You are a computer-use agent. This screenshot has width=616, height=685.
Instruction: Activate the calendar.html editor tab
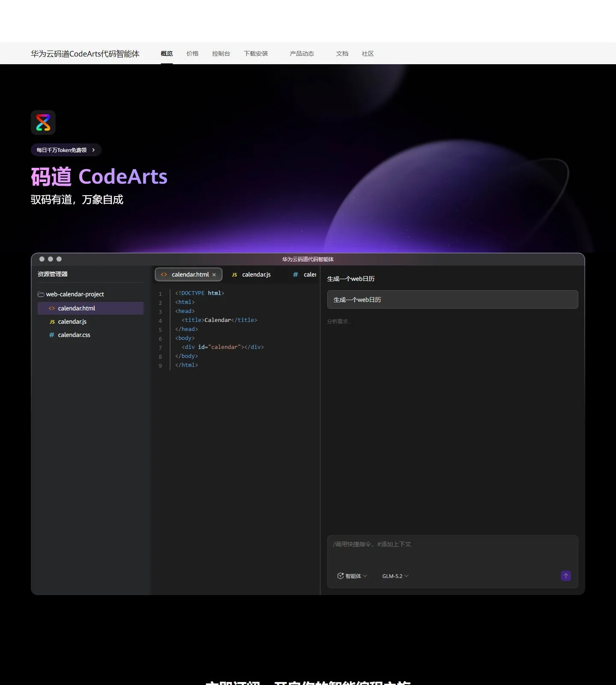click(188, 274)
